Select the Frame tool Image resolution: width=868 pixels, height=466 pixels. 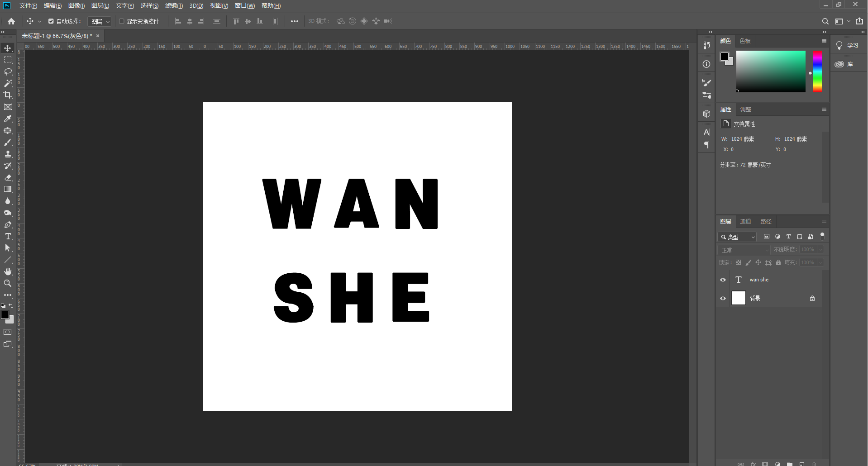click(x=8, y=107)
